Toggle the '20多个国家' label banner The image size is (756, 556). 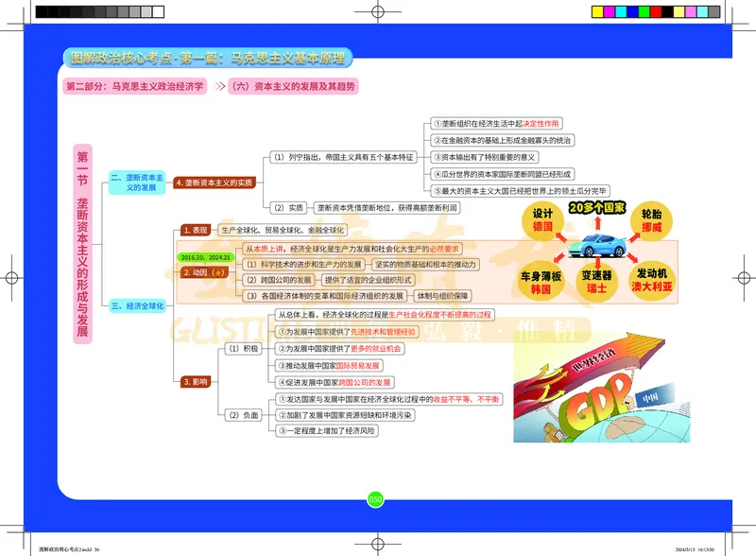pyautogui.click(x=598, y=209)
